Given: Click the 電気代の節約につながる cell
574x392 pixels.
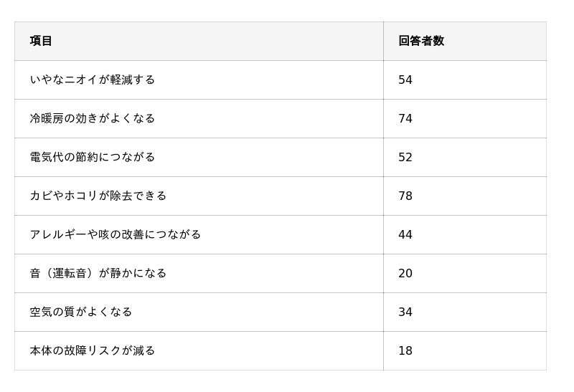Looking at the screenshot, I should pyautogui.click(x=93, y=157).
